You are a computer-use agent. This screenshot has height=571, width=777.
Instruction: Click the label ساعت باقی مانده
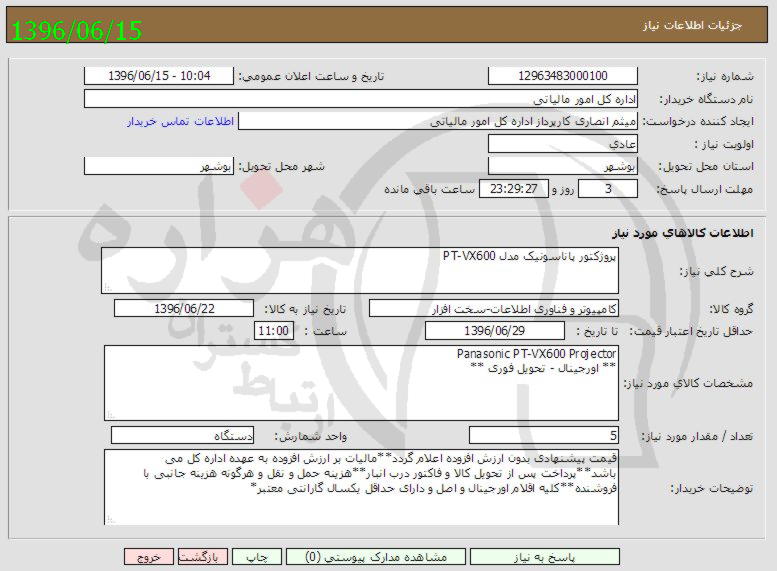[429, 189]
